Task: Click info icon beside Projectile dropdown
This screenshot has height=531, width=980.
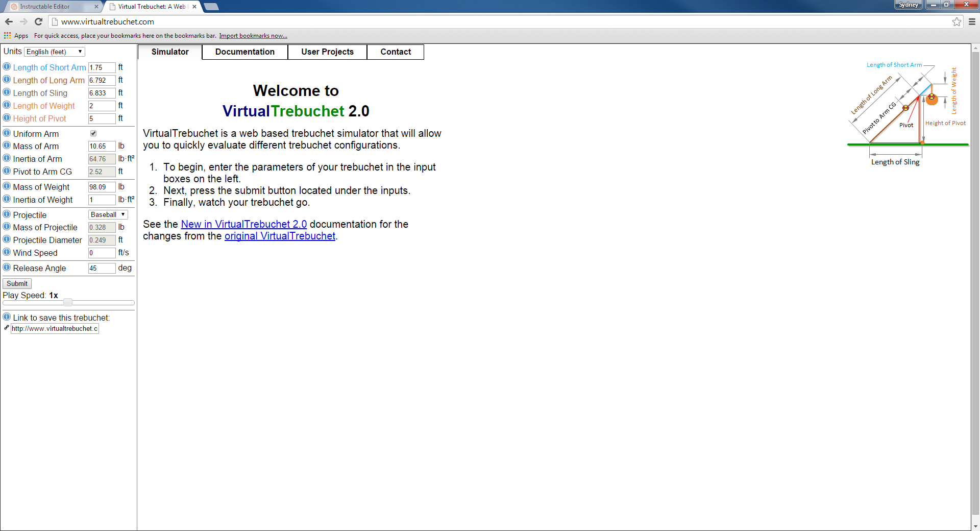Action: pyautogui.click(x=7, y=214)
